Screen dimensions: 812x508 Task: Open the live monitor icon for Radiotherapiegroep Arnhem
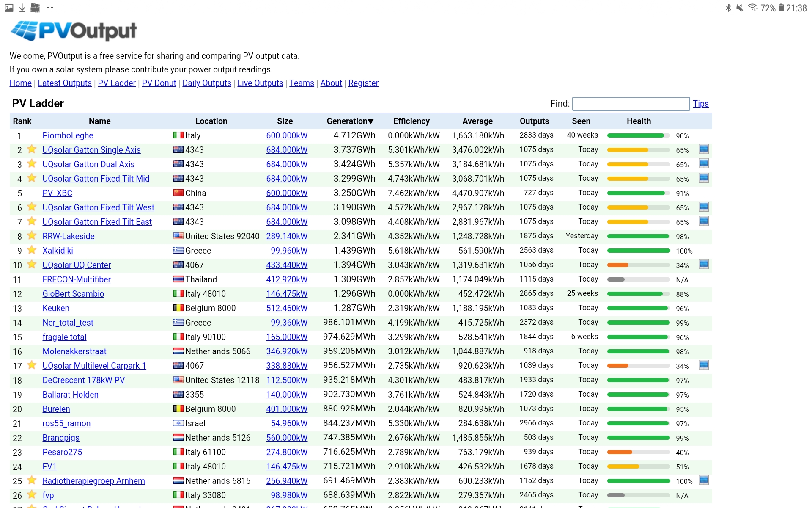[x=704, y=480]
